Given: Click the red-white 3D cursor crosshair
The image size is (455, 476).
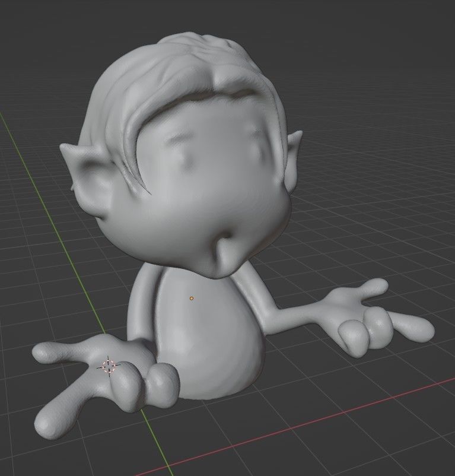Looking at the screenshot, I should click(x=109, y=366).
